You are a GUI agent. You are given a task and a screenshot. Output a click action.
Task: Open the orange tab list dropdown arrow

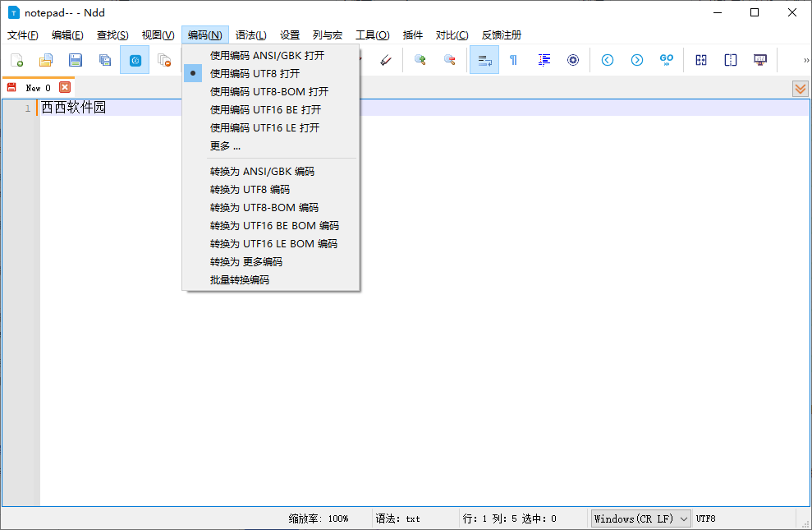[801, 89]
